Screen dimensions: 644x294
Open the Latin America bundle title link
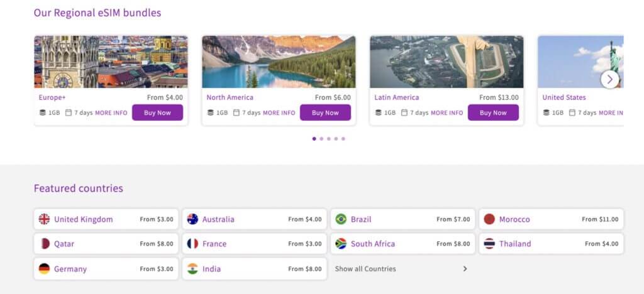[396, 97]
